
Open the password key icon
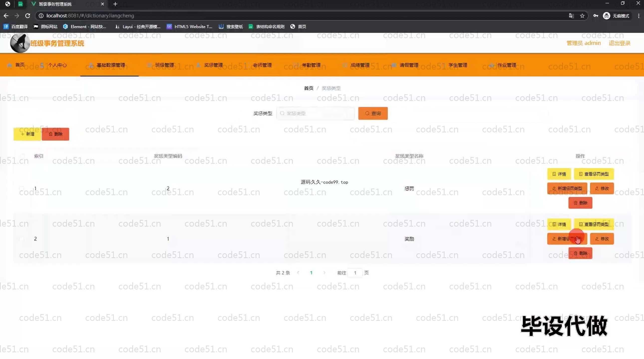[596, 16]
